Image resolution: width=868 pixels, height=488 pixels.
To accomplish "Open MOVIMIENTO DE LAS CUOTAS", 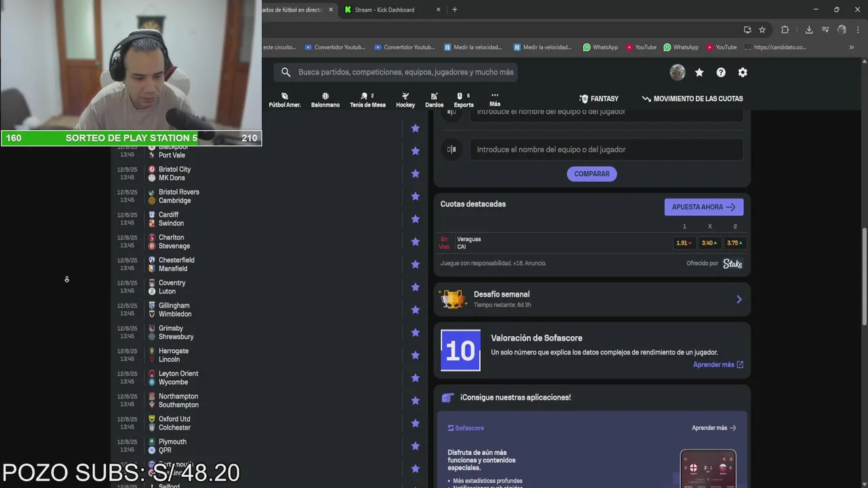I will pos(692,98).
